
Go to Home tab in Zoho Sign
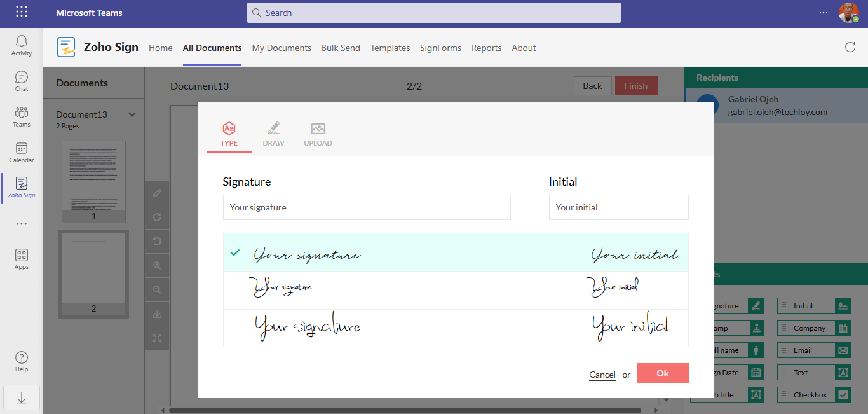tap(161, 48)
